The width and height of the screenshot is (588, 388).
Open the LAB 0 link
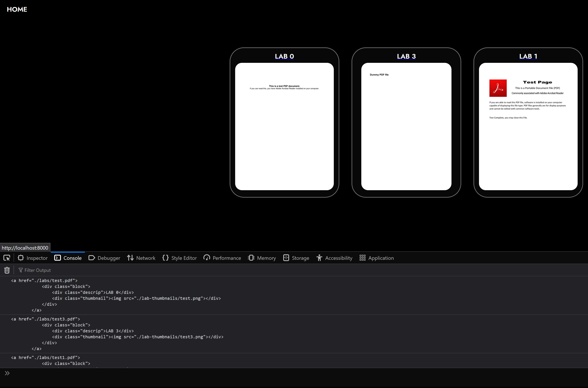(284, 56)
